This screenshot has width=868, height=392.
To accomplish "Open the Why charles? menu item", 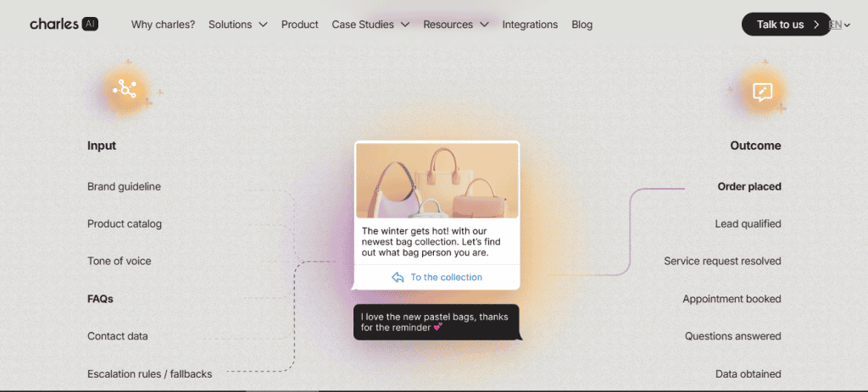I will click(163, 25).
